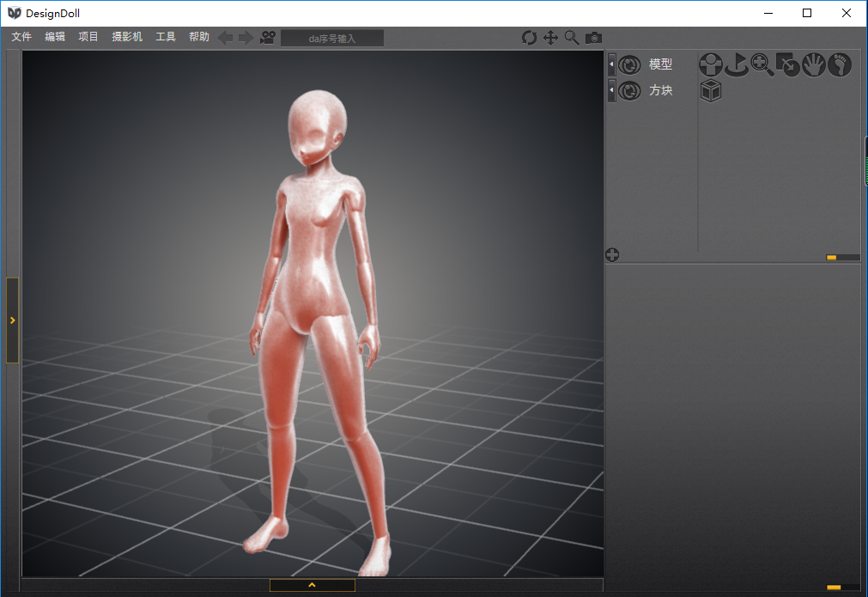This screenshot has height=597, width=868.
Task: Toggle visibility icon beside 模型
Action: pos(629,64)
